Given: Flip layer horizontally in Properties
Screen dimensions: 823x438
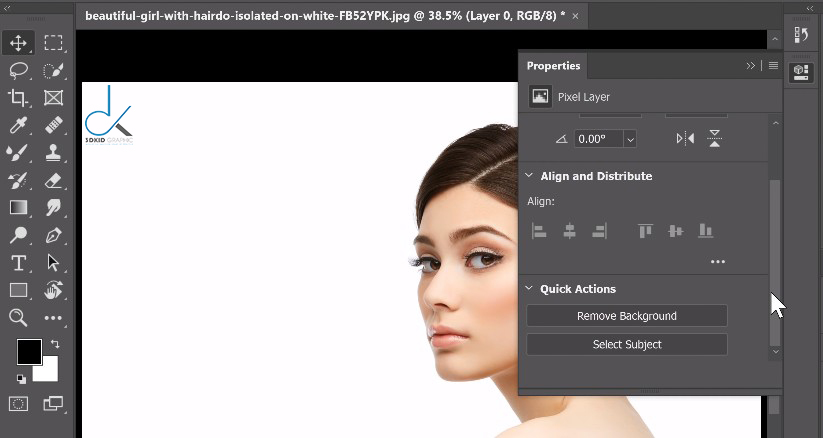Looking at the screenshot, I should point(685,139).
